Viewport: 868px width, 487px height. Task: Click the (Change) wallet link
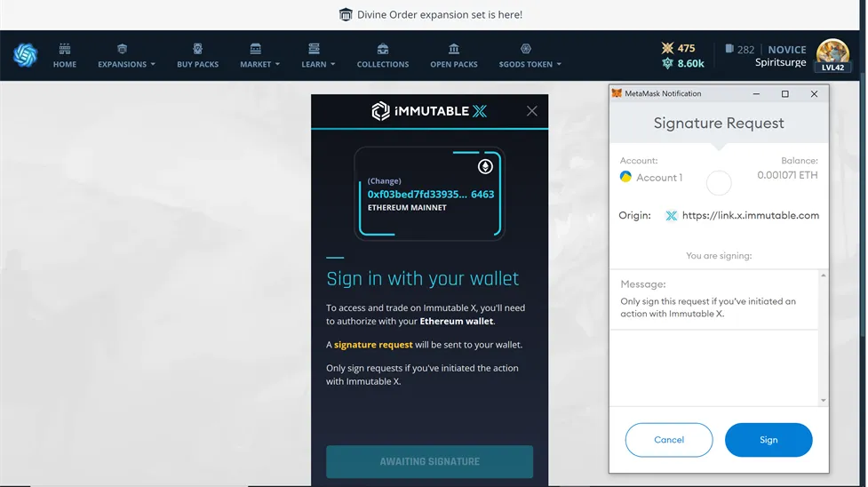[x=384, y=180]
